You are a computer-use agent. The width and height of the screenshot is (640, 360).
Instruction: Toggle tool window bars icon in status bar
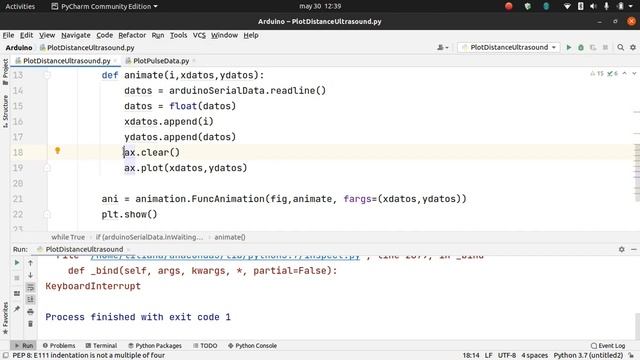5,356
